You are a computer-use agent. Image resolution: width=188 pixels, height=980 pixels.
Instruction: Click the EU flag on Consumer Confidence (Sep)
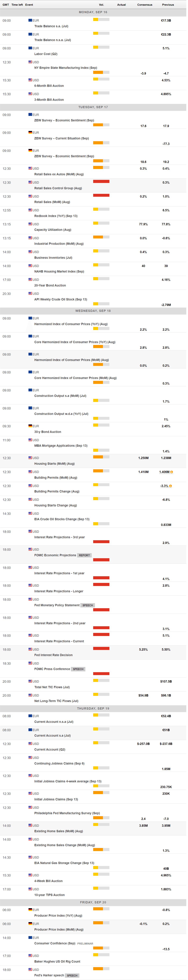coord(30,937)
